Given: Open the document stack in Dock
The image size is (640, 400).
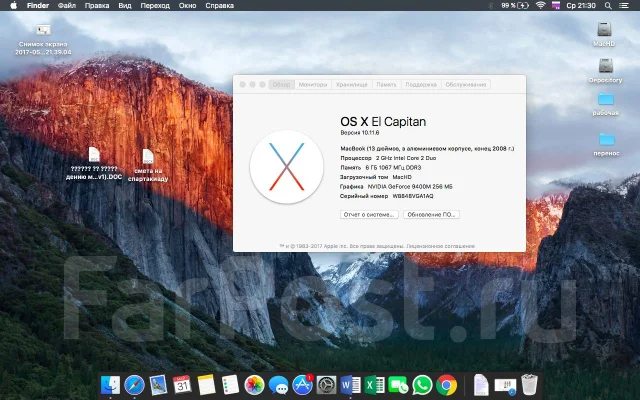Looking at the screenshot, I should click(481, 385).
